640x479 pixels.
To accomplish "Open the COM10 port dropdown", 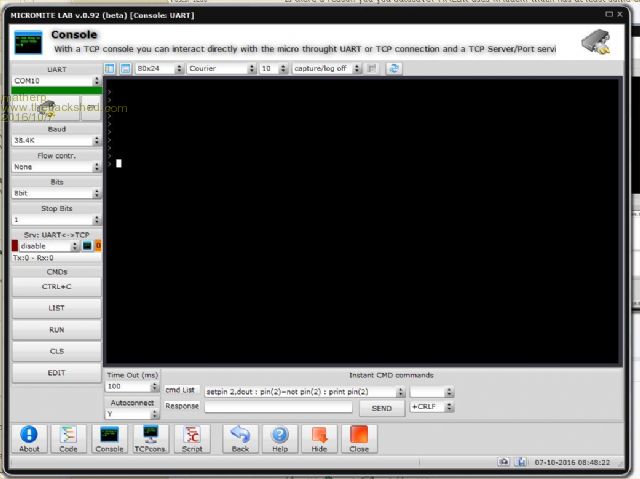I will click(56, 81).
